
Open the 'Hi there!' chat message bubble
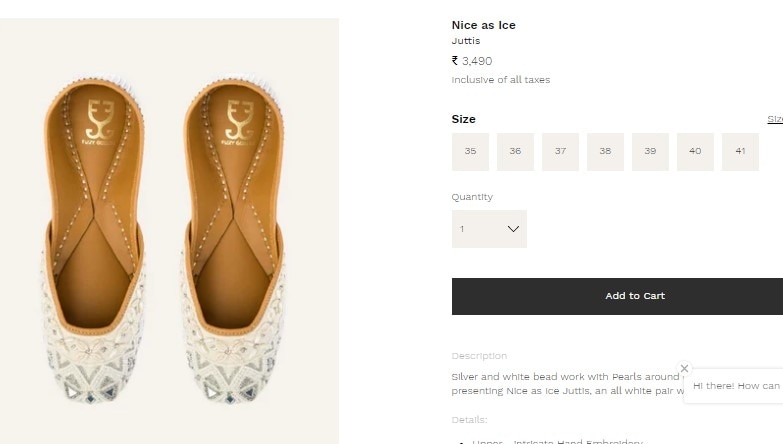point(736,386)
